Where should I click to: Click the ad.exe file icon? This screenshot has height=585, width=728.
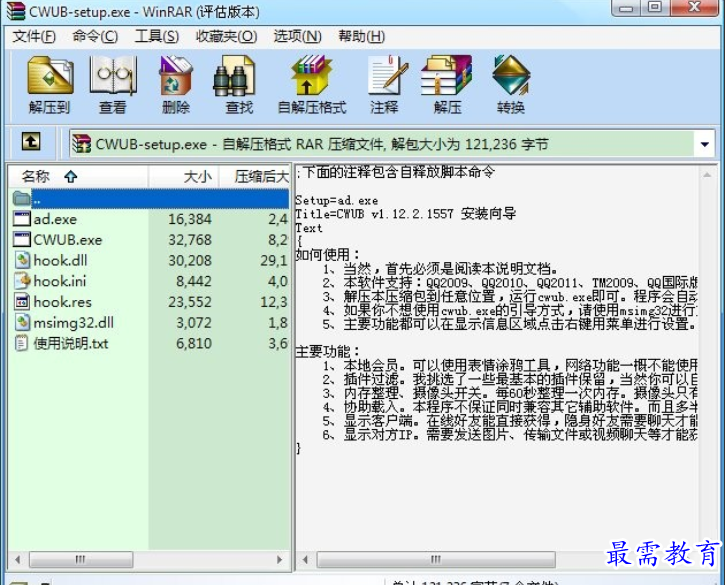(22, 219)
